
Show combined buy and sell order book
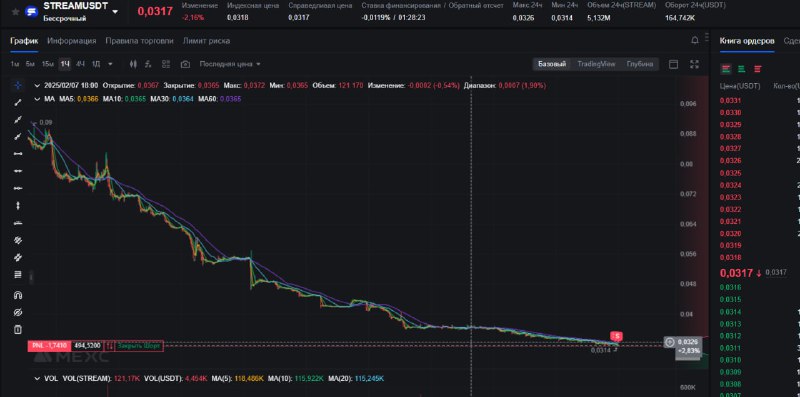click(x=726, y=68)
